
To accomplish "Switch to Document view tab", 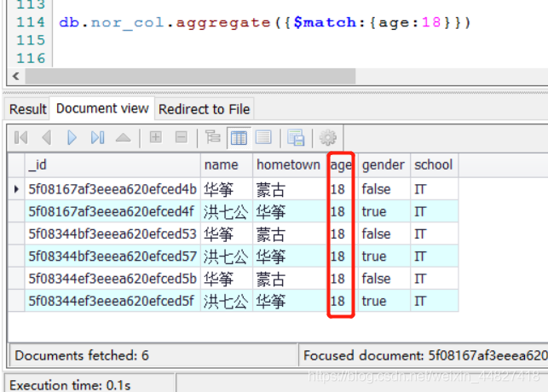I will click(102, 108).
